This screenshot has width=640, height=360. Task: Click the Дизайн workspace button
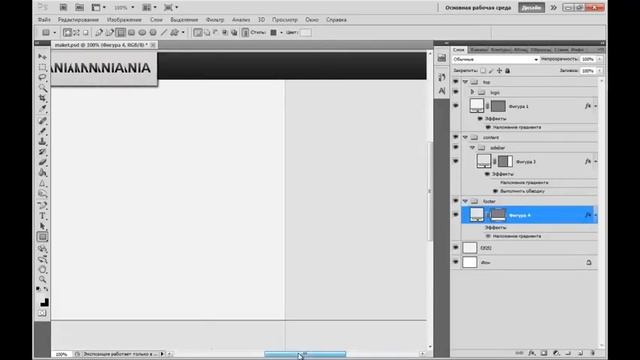point(531,7)
